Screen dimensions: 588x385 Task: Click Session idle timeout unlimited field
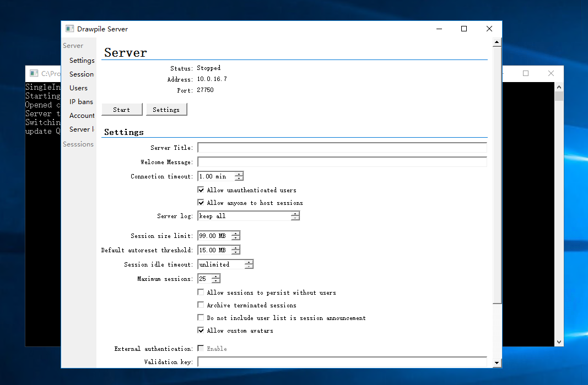221,264
